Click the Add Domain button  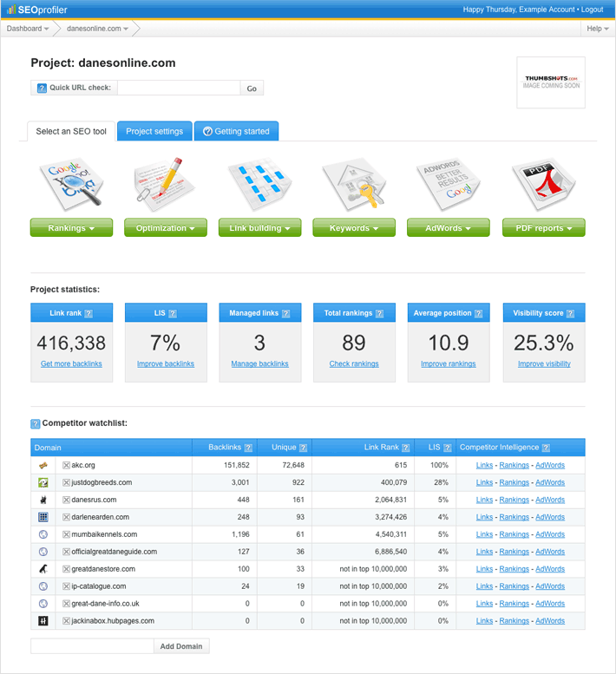[181, 646]
